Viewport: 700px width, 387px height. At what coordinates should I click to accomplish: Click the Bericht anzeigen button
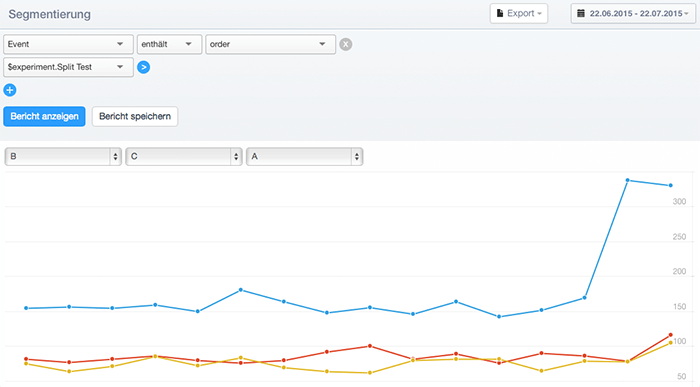pos(44,117)
